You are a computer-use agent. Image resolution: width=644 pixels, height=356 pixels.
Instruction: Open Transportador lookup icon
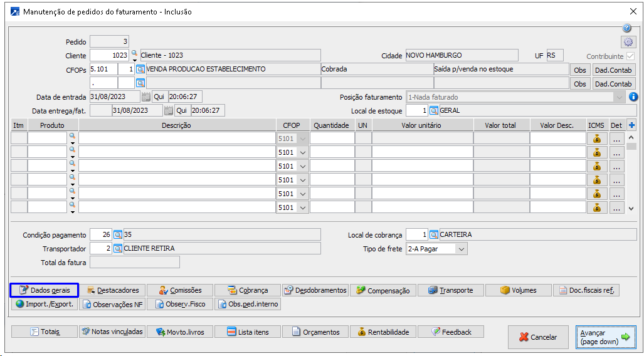coord(117,249)
